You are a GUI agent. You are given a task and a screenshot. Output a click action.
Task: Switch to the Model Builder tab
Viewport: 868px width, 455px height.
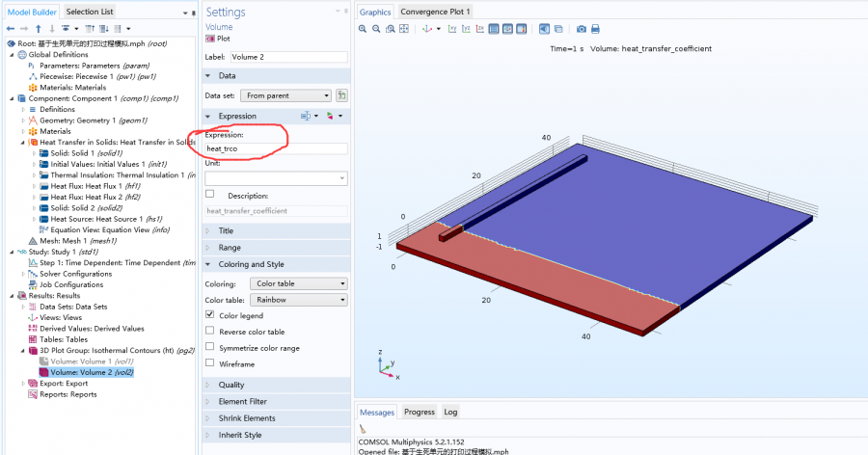32,12
